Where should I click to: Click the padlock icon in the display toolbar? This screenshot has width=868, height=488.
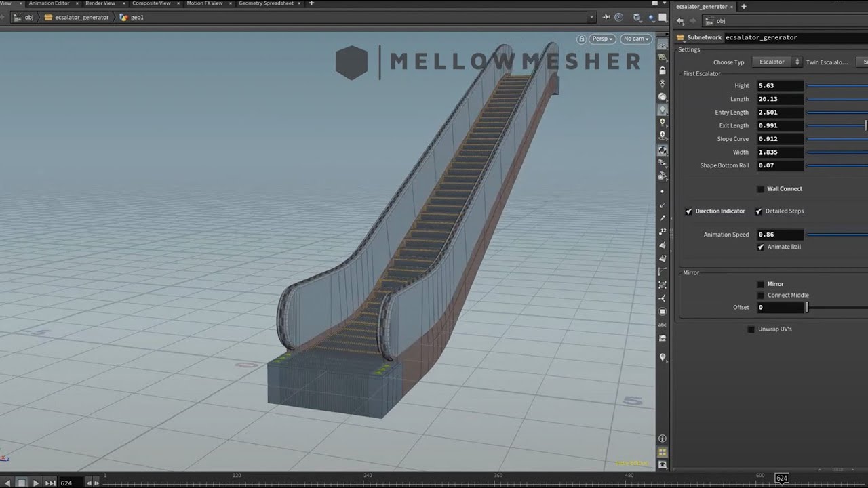[x=663, y=70]
